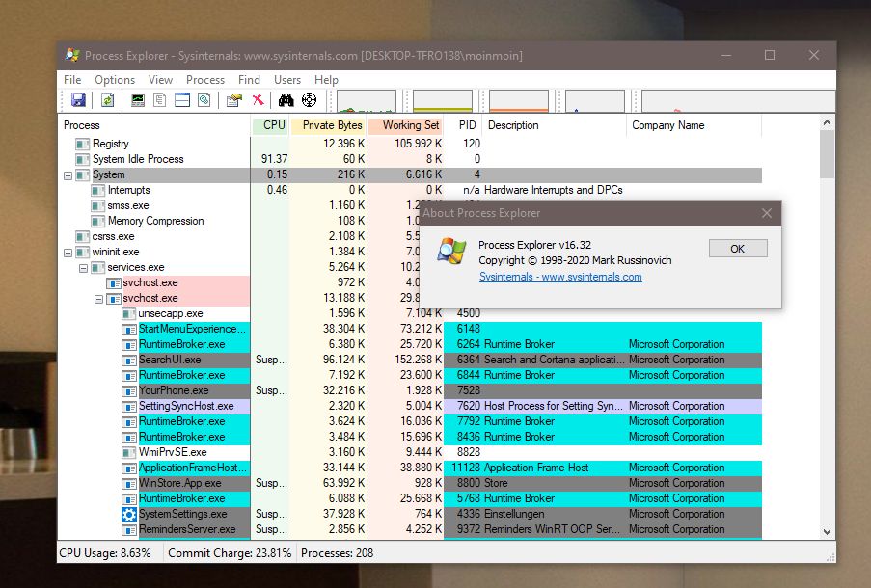871x588 pixels.
Task: Toggle the process tree view icon
Action: [160, 100]
